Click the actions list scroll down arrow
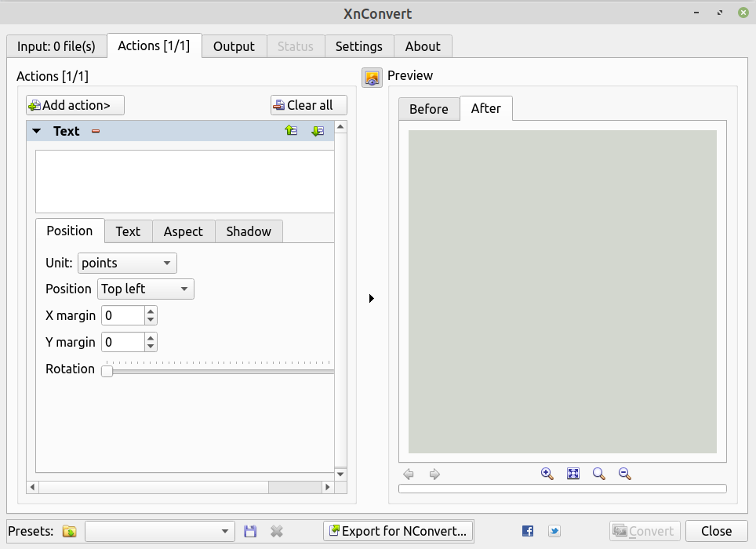 pos(340,474)
